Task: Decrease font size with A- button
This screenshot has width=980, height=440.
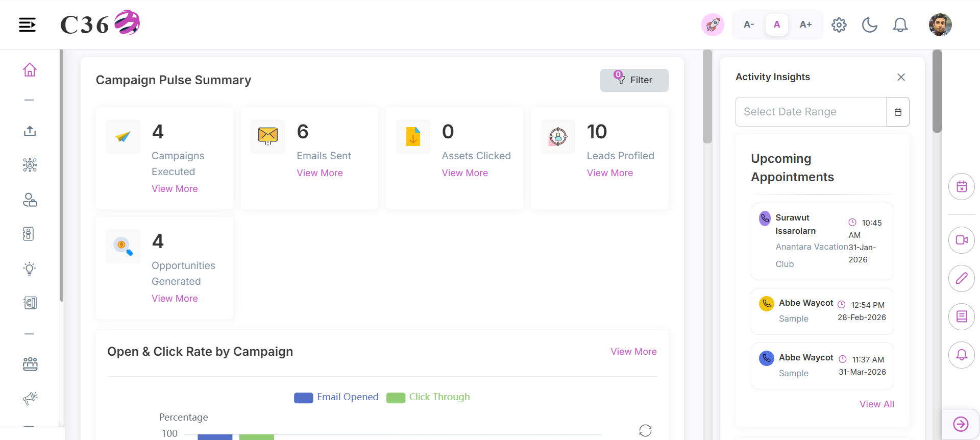Action: pos(749,25)
